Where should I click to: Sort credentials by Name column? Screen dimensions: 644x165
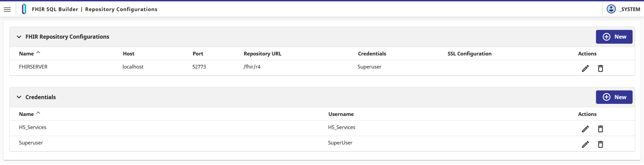[27, 114]
